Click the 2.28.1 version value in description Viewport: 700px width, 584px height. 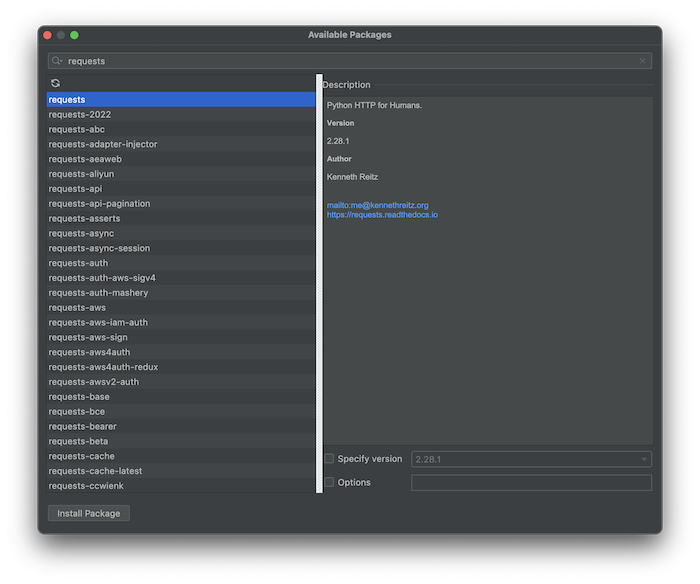[x=338, y=141]
